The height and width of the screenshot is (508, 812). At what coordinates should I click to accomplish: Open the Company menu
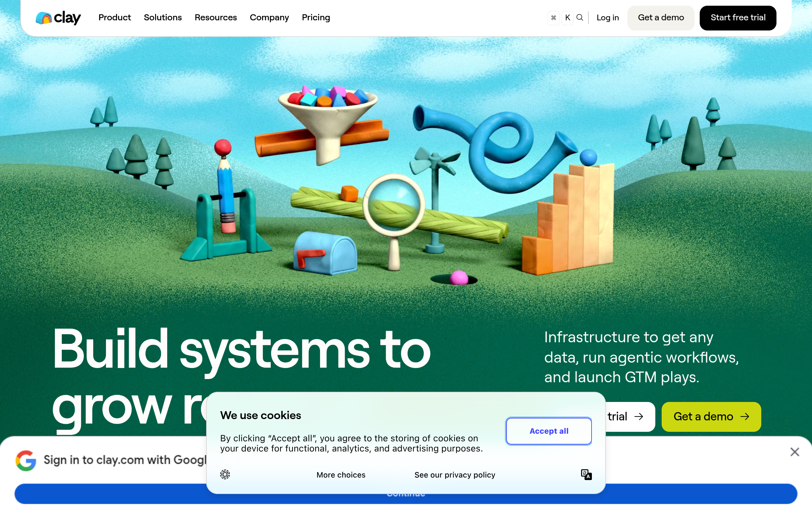pyautogui.click(x=269, y=17)
